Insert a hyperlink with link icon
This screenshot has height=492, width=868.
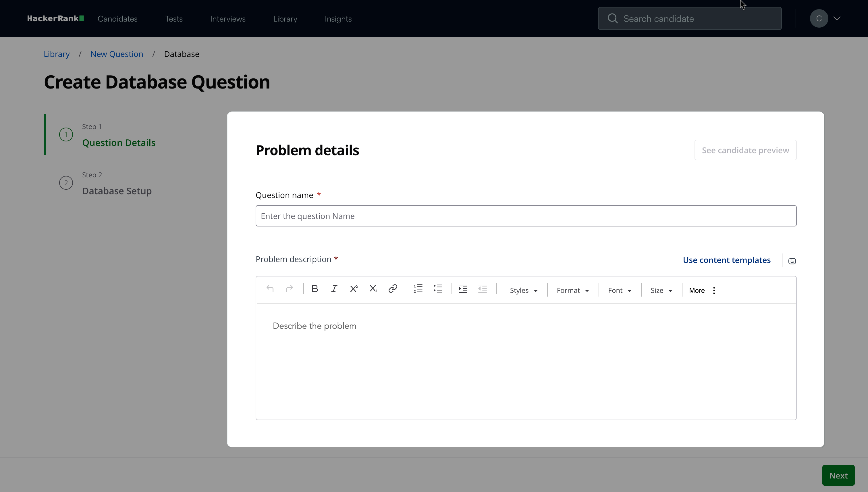[392, 289]
